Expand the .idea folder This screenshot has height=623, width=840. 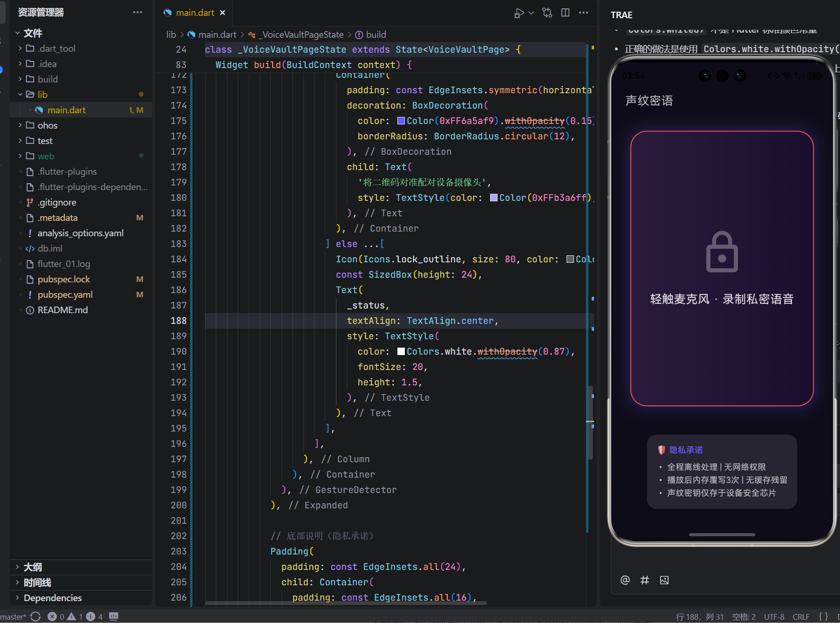click(20, 64)
